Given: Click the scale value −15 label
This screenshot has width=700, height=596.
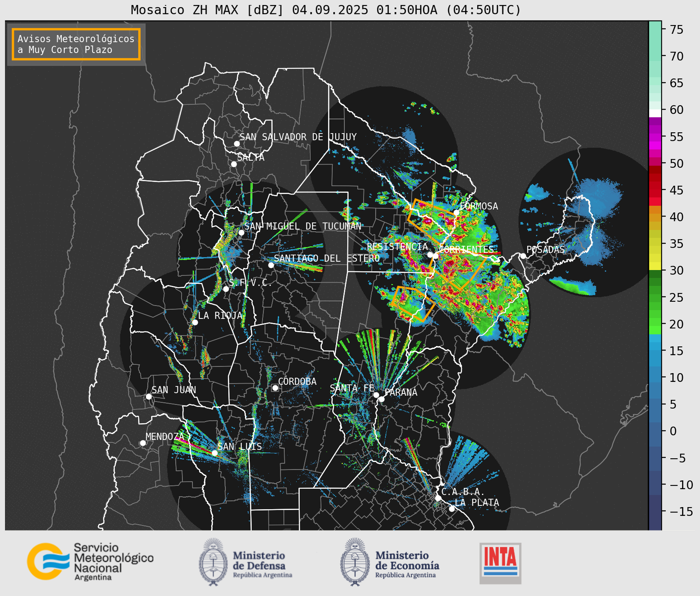Looking at the screenshot, I should coord(681,511).
